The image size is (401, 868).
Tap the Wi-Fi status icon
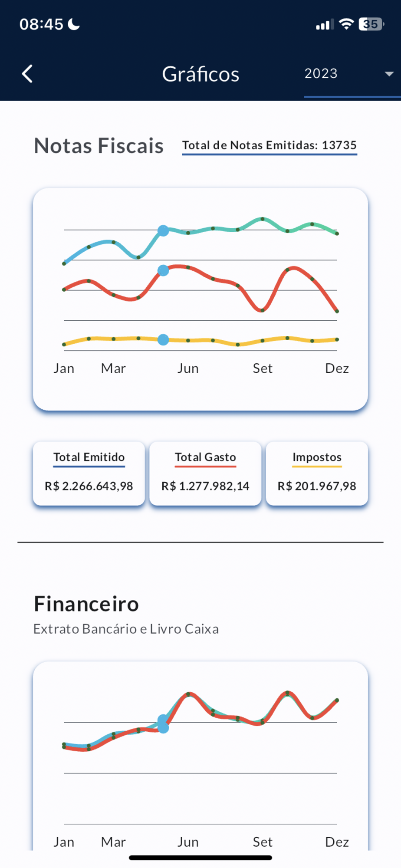coord(346,24)
